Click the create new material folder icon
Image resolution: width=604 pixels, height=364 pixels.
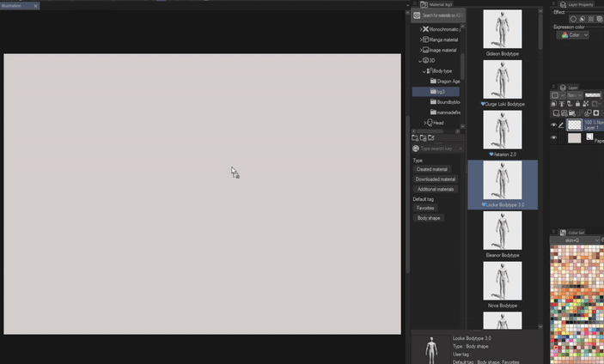point(415,137)
